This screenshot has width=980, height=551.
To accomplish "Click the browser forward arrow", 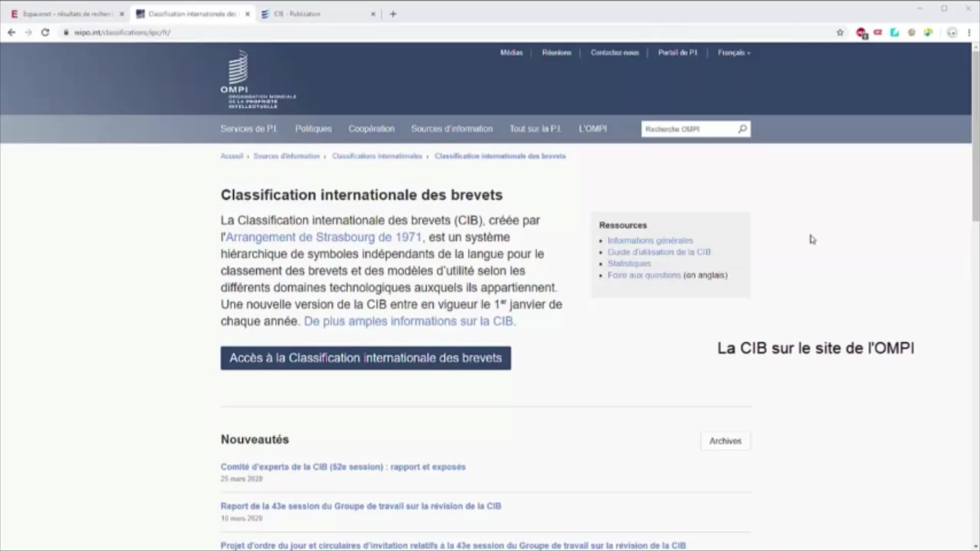I will [28, 32].
